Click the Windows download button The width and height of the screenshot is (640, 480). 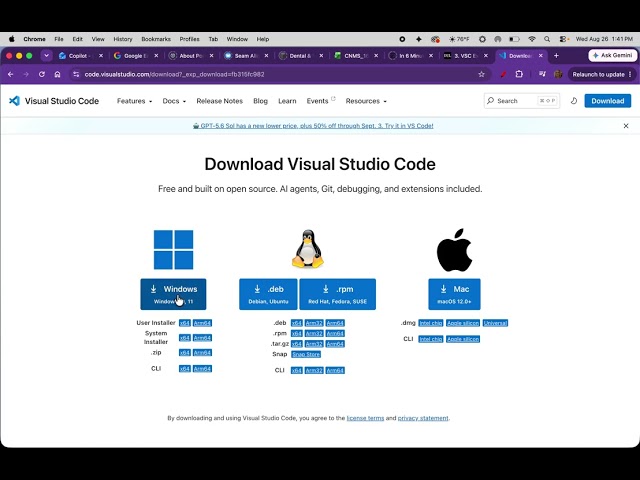pyautogui.click(x=173, y=294)
